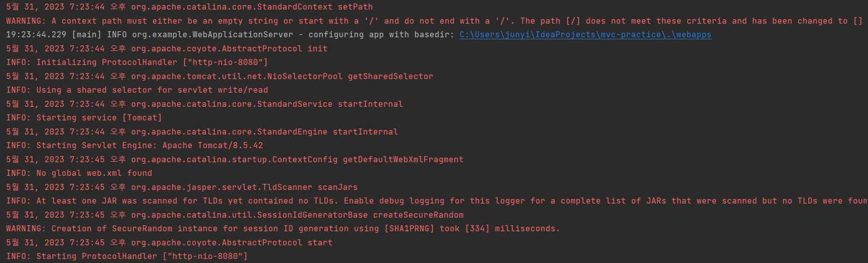This screenshot has height=263, width=868.
Task: Click the NioSelectorPool getSharedSelector log line
Action: coord(220,77)
